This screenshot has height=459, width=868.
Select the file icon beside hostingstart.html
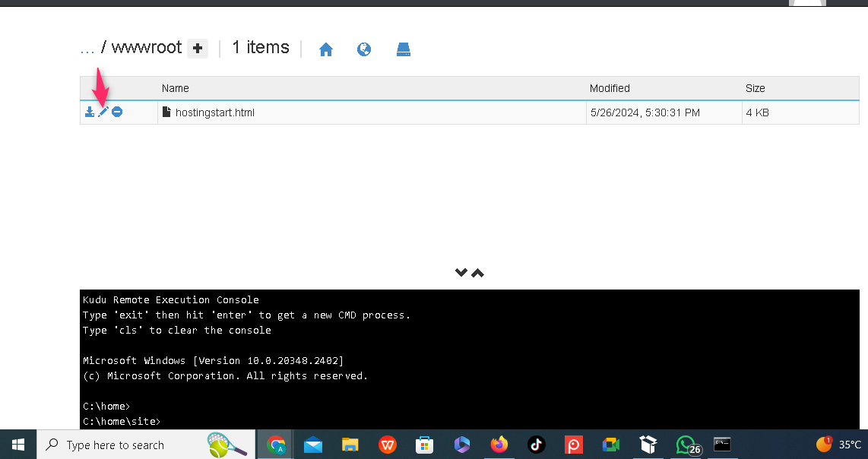166,112
